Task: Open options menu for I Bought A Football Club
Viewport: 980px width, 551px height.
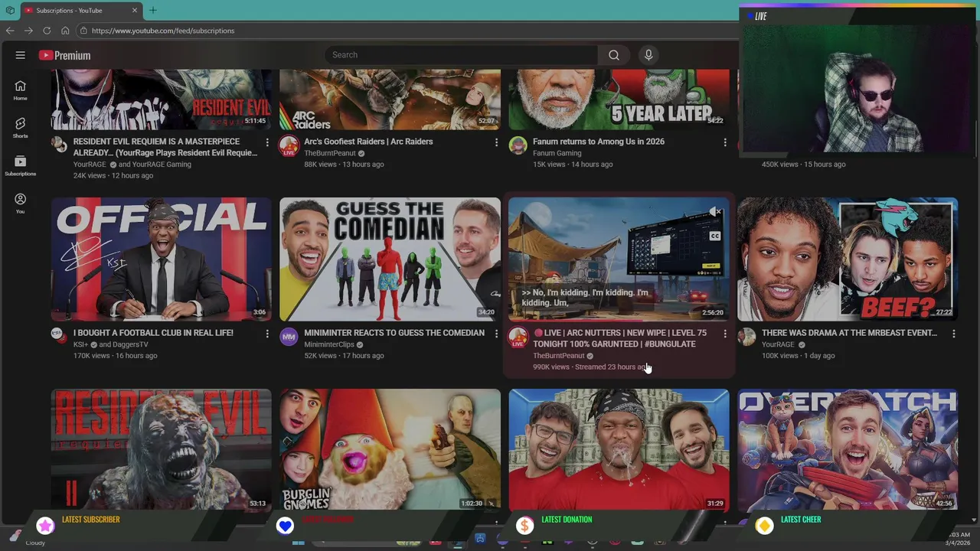Action: tap(267, 334)
